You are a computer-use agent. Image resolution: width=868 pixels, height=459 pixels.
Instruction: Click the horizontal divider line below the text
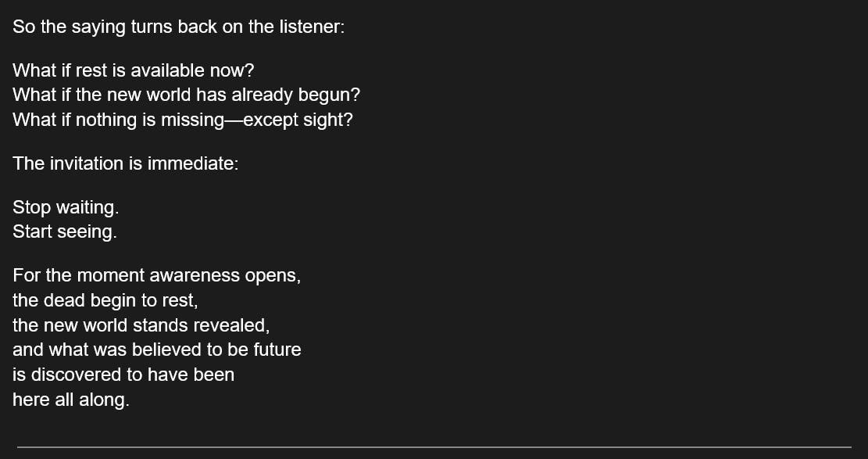(434, 447)
